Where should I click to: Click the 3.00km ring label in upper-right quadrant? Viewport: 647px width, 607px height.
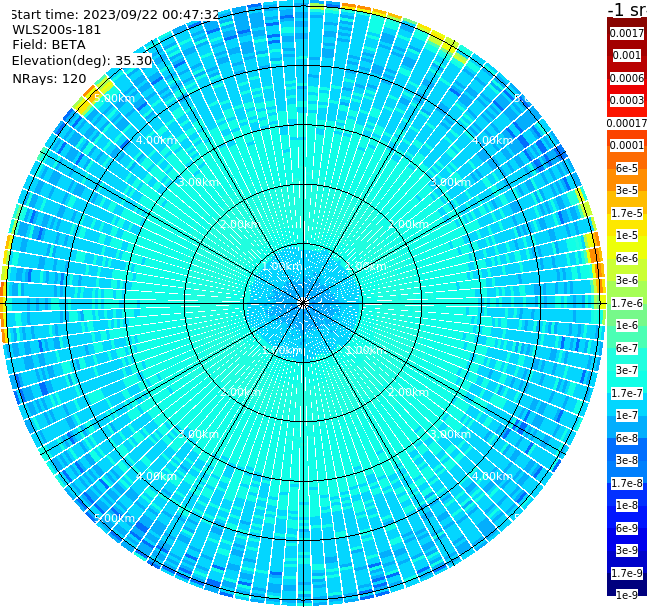click(451, 182)
